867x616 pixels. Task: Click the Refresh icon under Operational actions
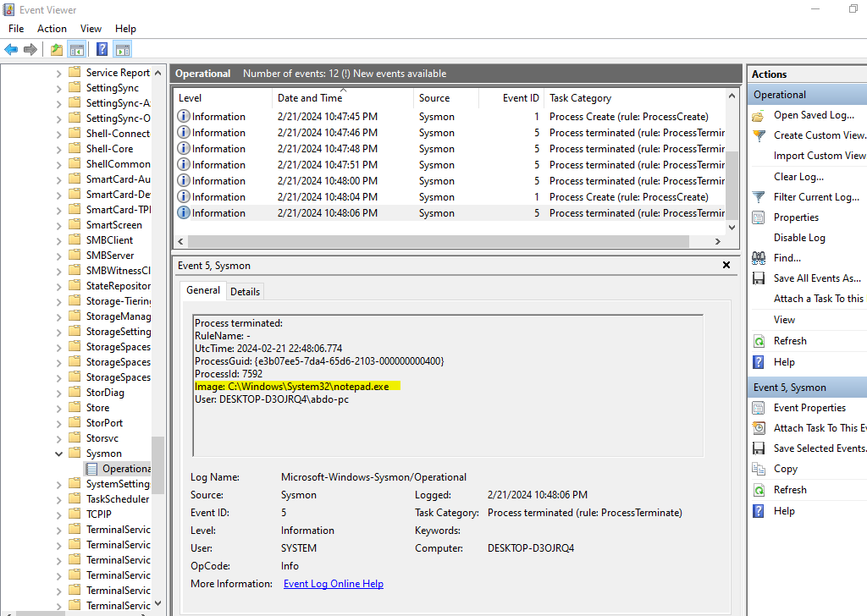click(x=758, y=340)
